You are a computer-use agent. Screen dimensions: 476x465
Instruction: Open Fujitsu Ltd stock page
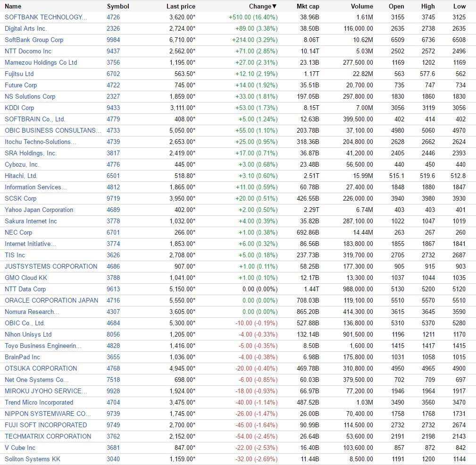[19, 74]
